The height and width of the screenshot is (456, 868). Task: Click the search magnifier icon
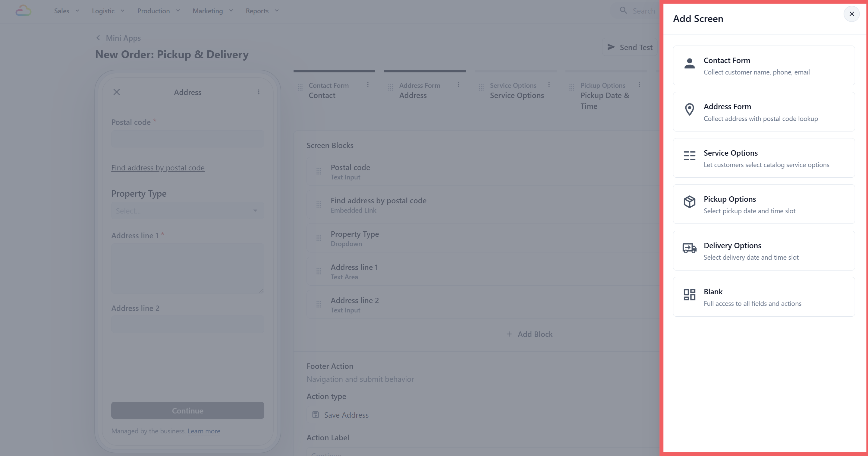pos(623,11)
